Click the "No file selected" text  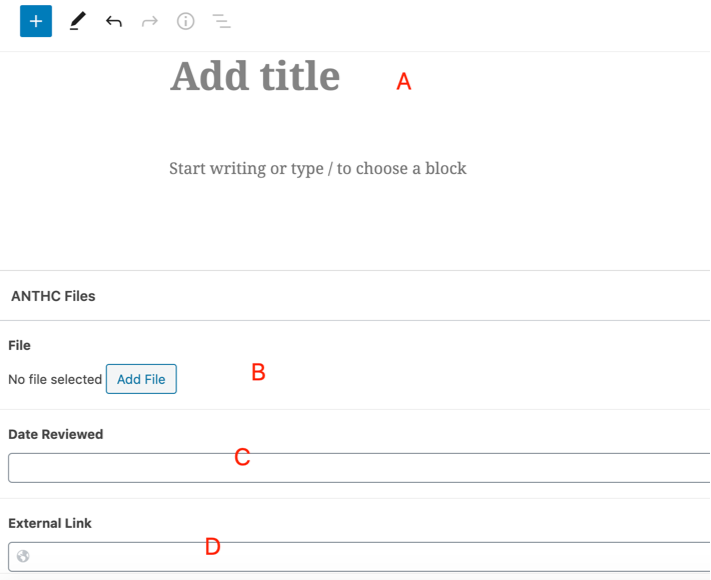coord(55,379)
